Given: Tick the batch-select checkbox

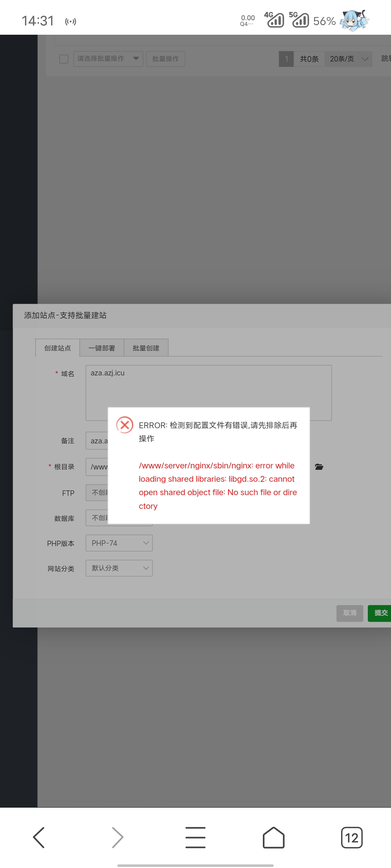Looking at the screenshot, I should click(x=64, y=59).
